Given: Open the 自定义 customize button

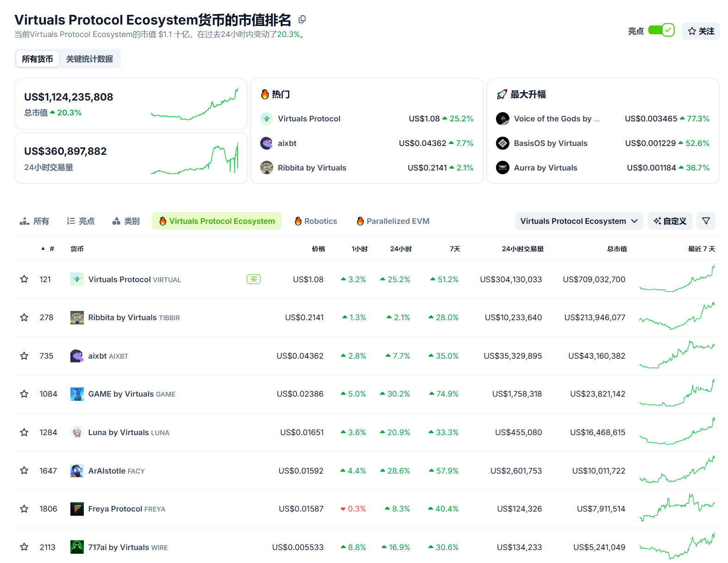Looking at the screenshot, I should point(670,221).
